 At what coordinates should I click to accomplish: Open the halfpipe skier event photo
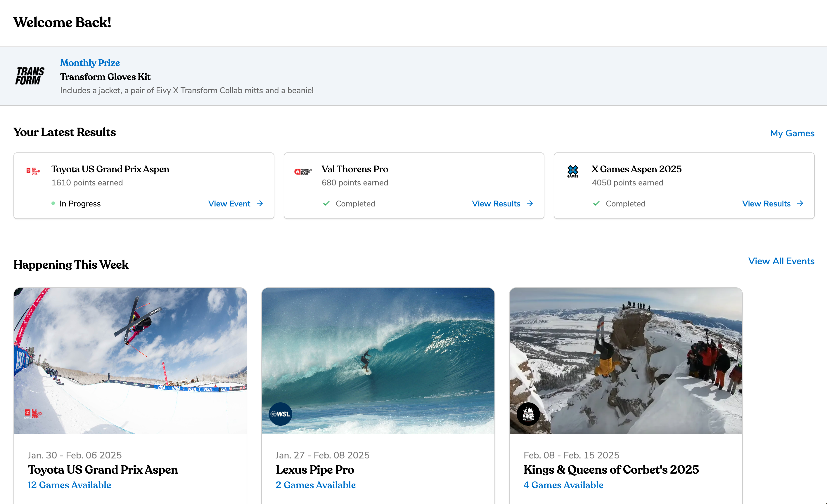[130, 361]
